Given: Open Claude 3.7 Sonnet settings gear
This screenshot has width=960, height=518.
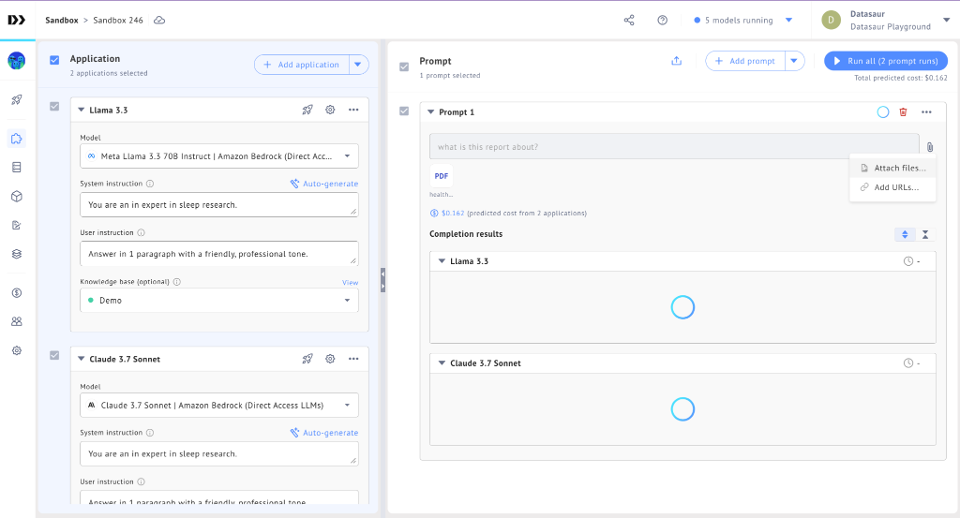Looking at the screenshot, I should pos(330,359).
